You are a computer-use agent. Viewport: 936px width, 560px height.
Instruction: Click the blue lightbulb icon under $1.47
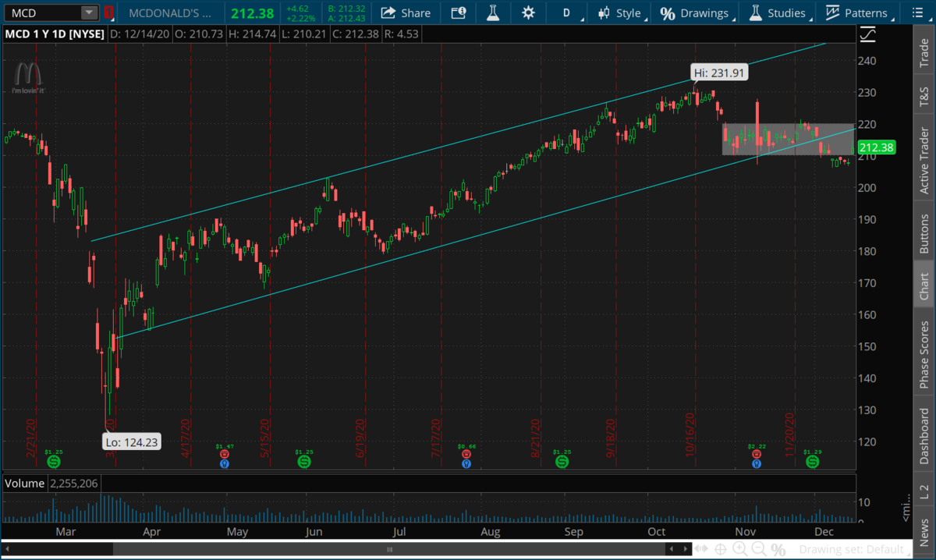tap(225, 463)
